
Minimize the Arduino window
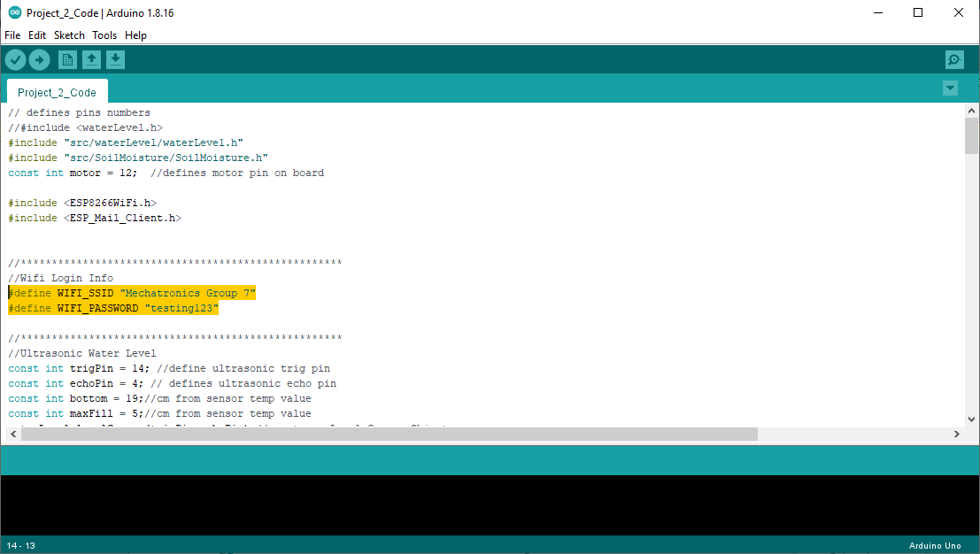click(x=878, y=12)
